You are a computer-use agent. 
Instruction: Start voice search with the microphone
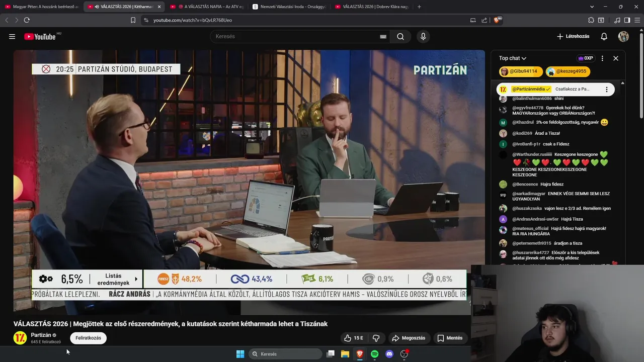point(423,36)
